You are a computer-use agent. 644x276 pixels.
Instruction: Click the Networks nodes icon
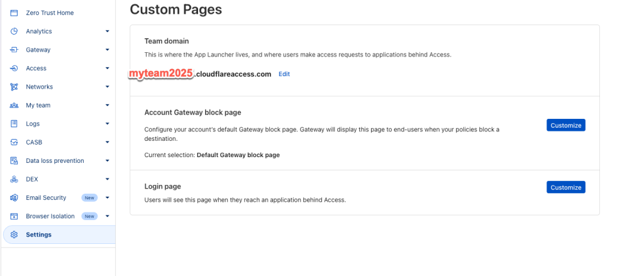(x=14, y=87)
